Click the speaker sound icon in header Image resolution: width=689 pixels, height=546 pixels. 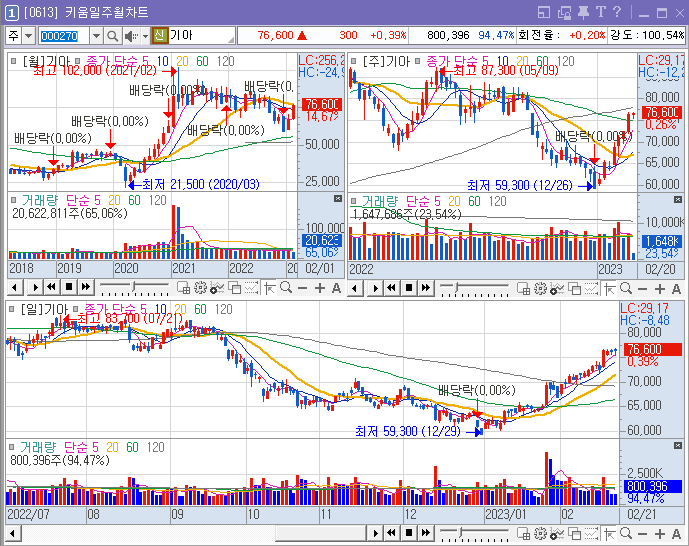pyautogui.click(x=131, y=36)
